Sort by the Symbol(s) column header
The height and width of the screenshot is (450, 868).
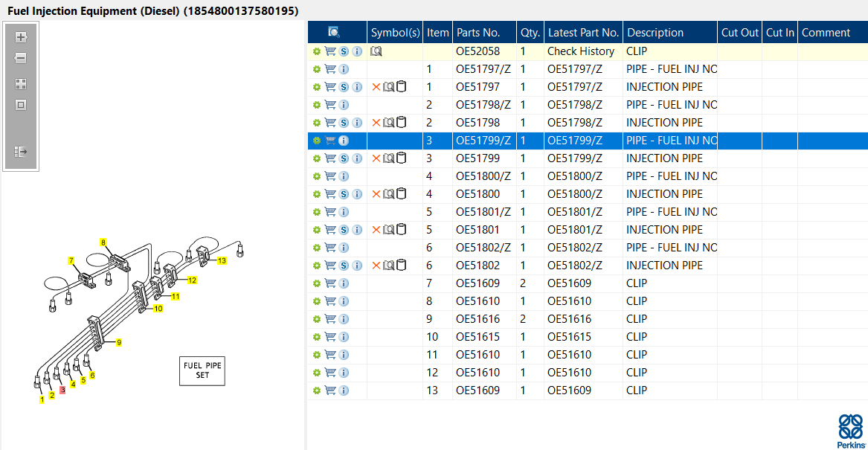coord(395,33)
